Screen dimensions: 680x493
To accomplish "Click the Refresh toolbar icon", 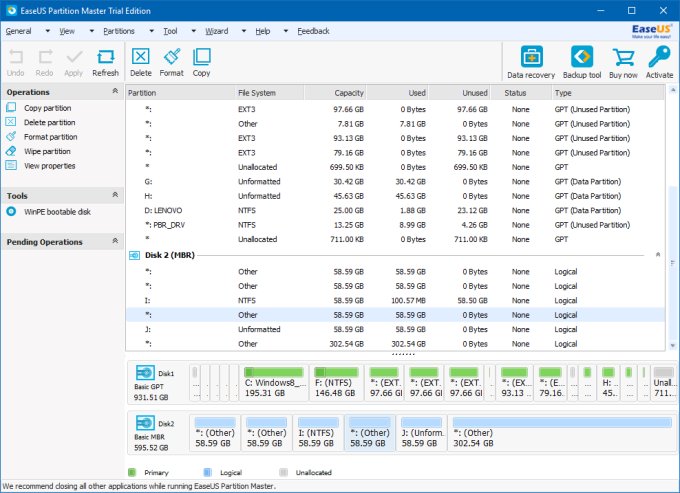I will (x=105, y=61).
